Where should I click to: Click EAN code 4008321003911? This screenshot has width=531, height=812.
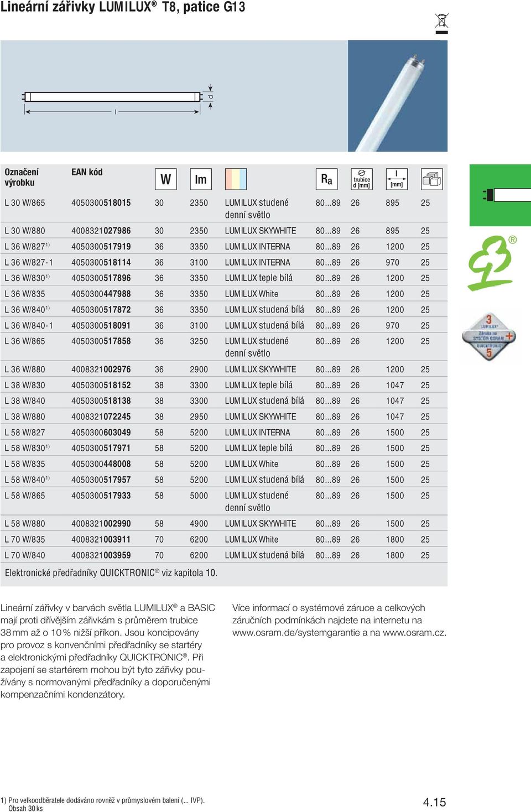point(101,539)
